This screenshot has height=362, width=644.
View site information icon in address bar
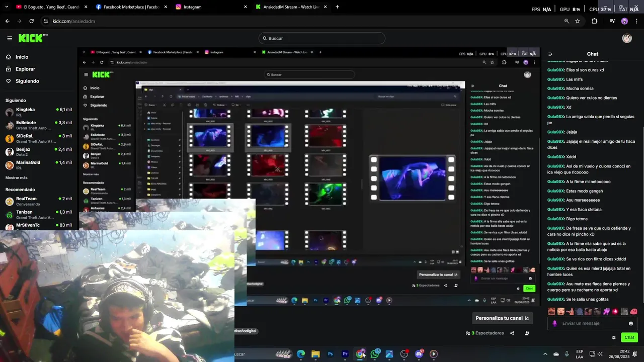(46, 21)
